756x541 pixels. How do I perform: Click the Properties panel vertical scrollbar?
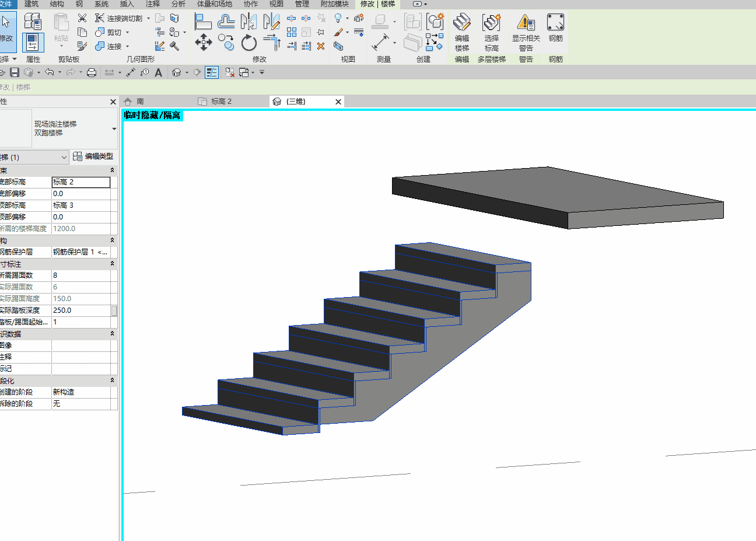pyautogui.click(x=114, y=310)
